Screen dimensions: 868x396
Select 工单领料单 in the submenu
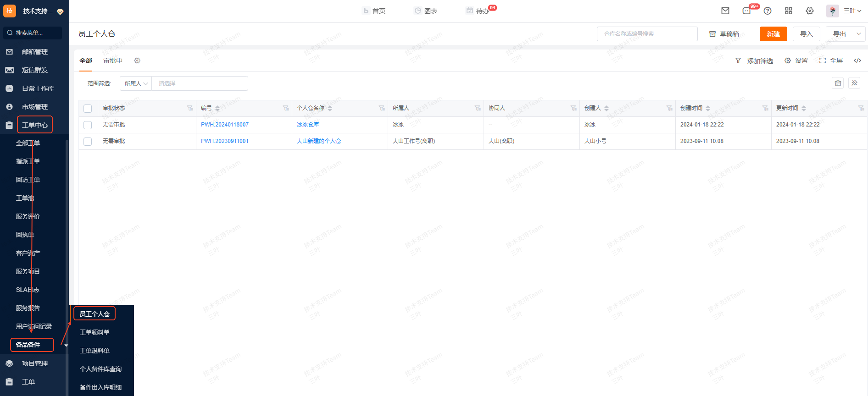(95, 332)
